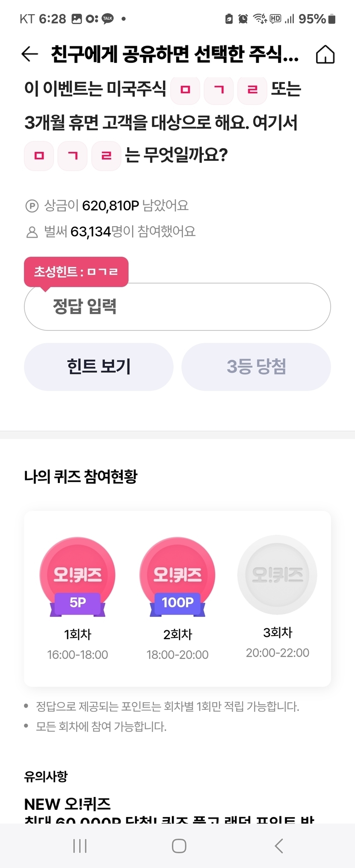The height and width of the screenshot is (868, 355).
Task: Go to home via house icon
Action: tap(325, 54)
